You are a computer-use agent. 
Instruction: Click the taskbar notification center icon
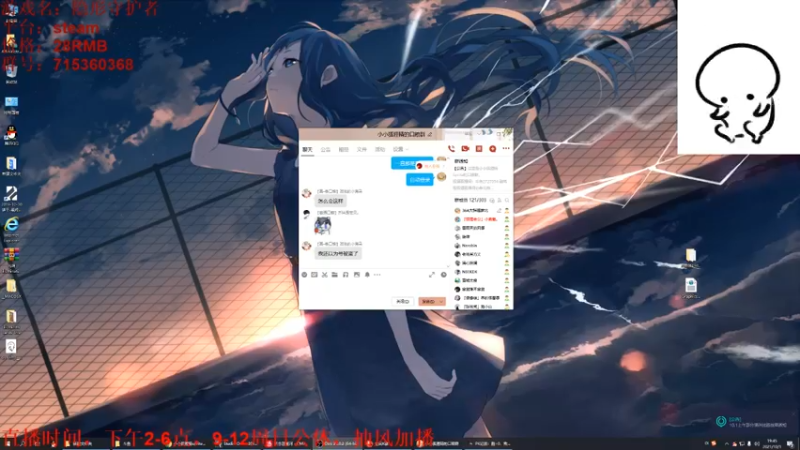(789, 444)
